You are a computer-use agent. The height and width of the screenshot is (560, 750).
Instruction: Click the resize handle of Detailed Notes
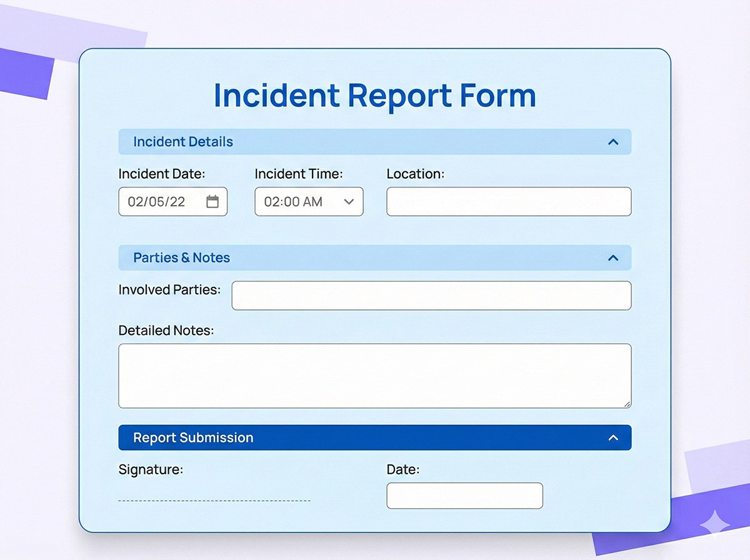pyautogui.click(x=627, y=404)
